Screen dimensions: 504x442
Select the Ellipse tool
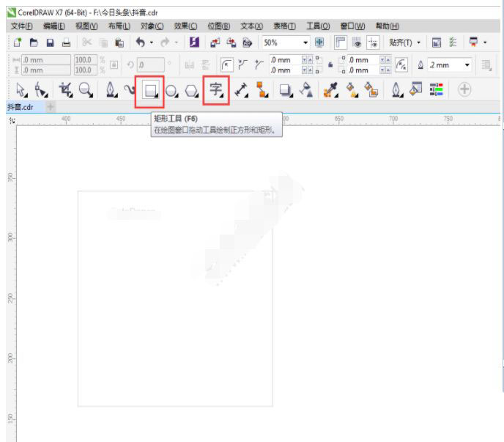click(x=171, y=90)
